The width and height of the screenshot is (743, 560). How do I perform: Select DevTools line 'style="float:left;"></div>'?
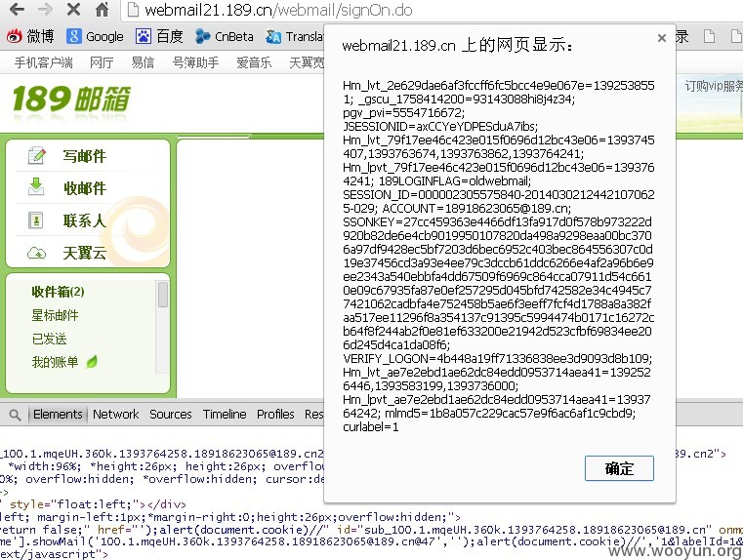coord(98,504)
